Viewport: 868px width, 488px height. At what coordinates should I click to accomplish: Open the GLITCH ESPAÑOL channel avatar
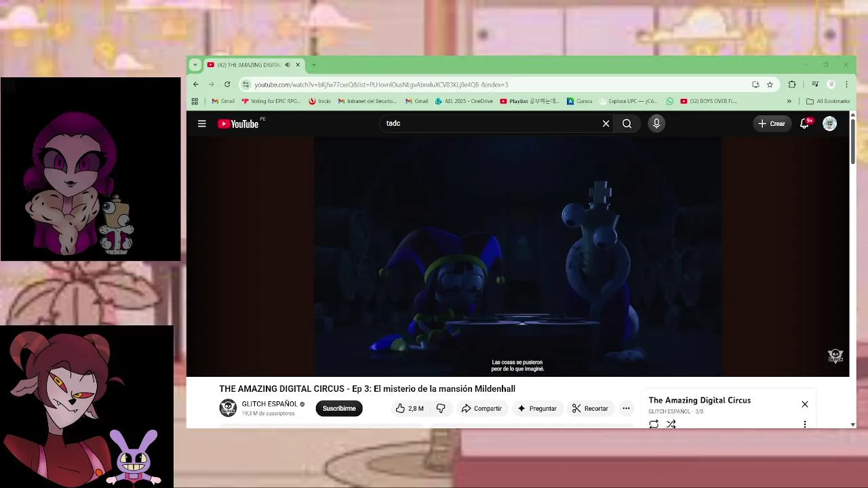228,408
